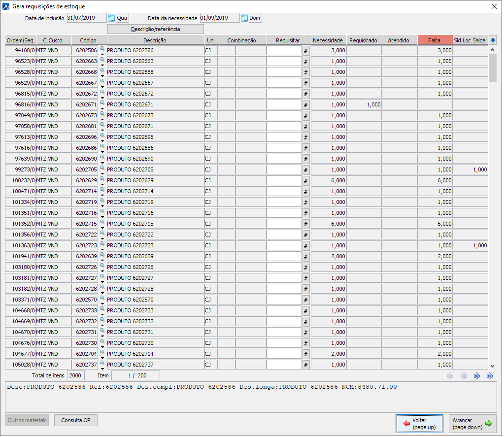Expand dropdown arrow beside code 6202672
504x437 pixels.
102,97
